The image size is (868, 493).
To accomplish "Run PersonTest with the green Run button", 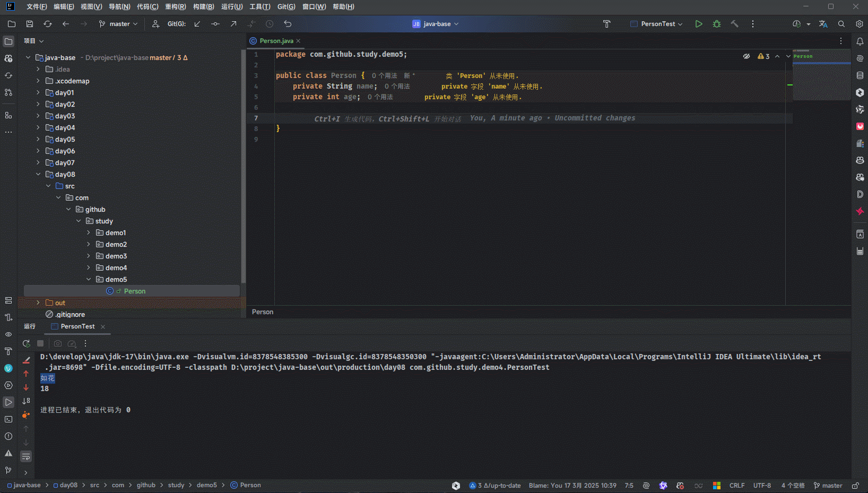I will tap(699, 24).
